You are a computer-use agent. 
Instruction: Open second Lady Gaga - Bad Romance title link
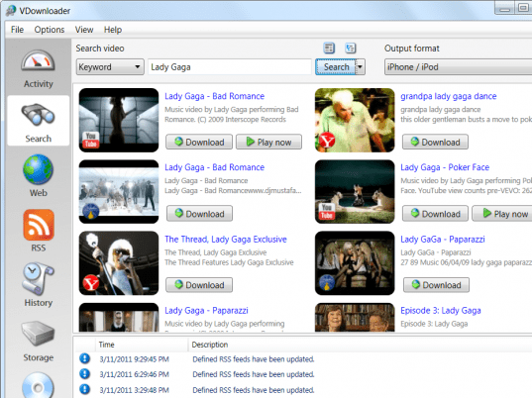click(214, 167)
